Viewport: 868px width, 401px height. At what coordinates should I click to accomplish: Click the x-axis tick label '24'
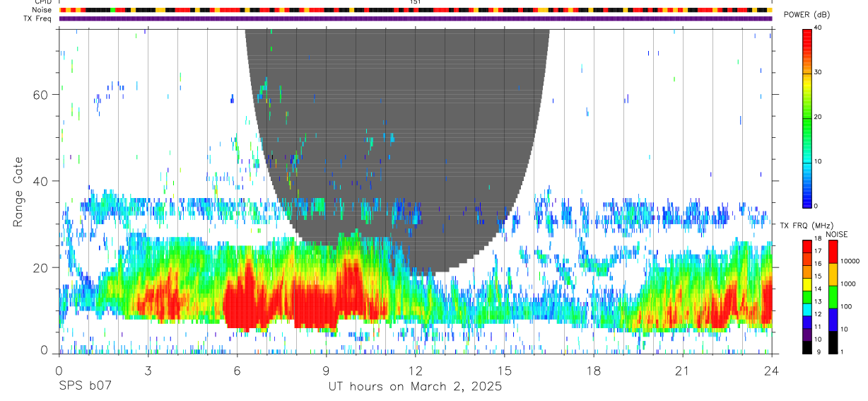pos(772,371)
